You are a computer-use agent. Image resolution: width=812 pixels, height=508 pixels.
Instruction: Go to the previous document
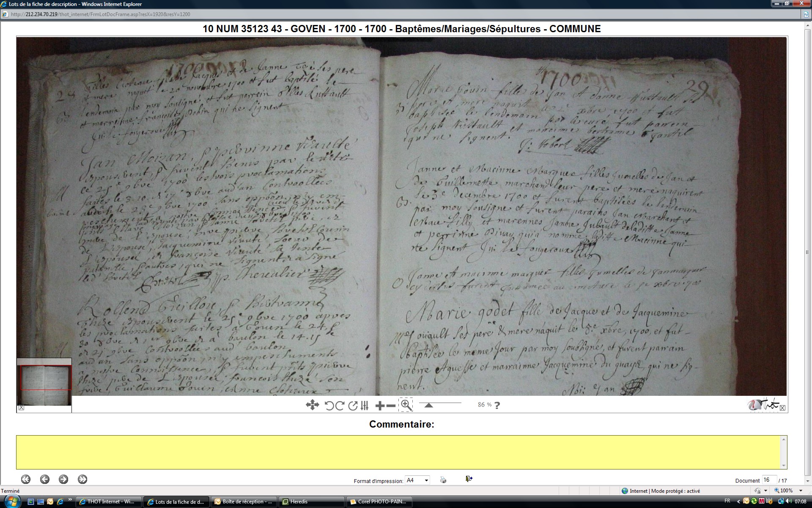[45, 479]
